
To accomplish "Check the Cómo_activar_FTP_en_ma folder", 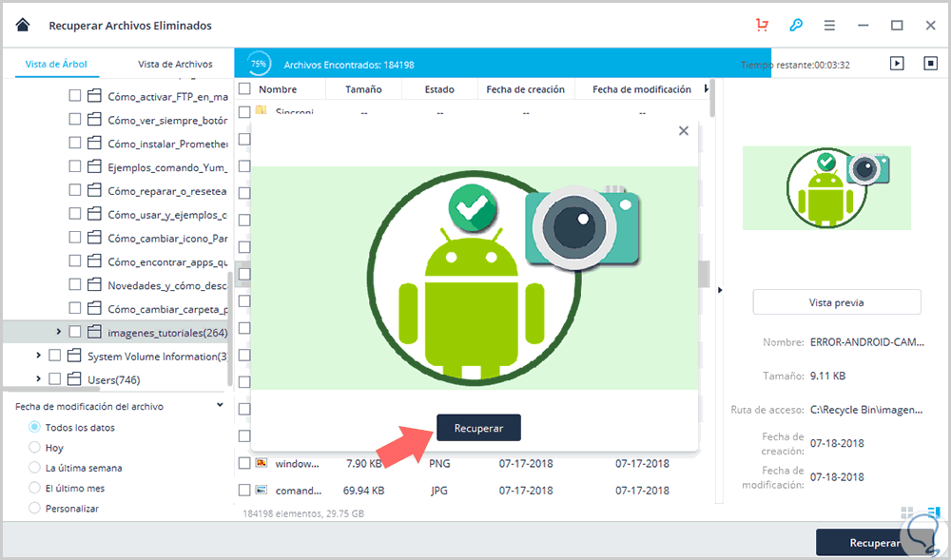I will pos(74,96).
